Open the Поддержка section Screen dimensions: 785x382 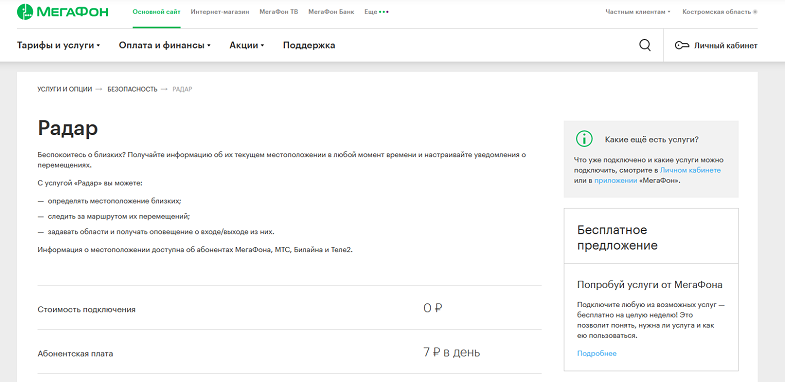[x=309, y=46]
